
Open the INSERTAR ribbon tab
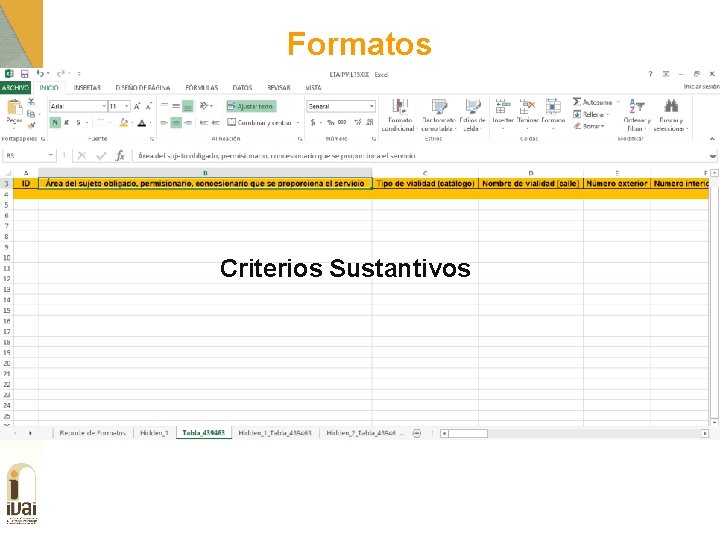(87, 87)
